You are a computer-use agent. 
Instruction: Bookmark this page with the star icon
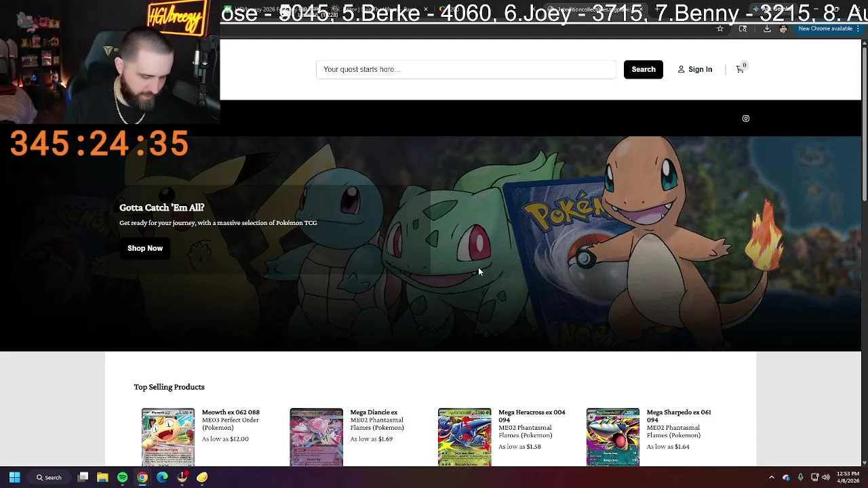point(720,28)
